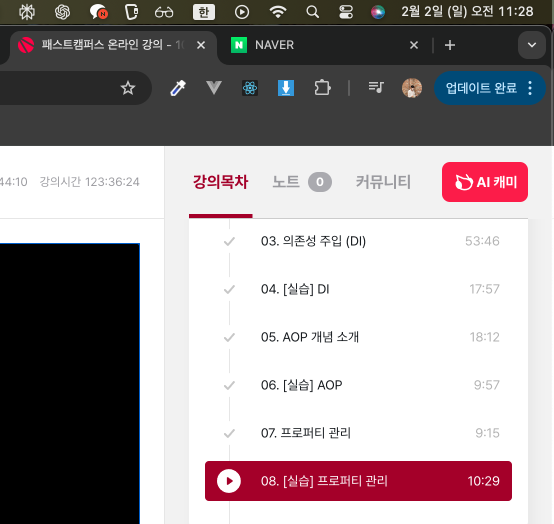Image resolution: width=554 pixels, height=524 pixels.
Task: Click the card-shaped menu bar icon
Action: (131, 12)
